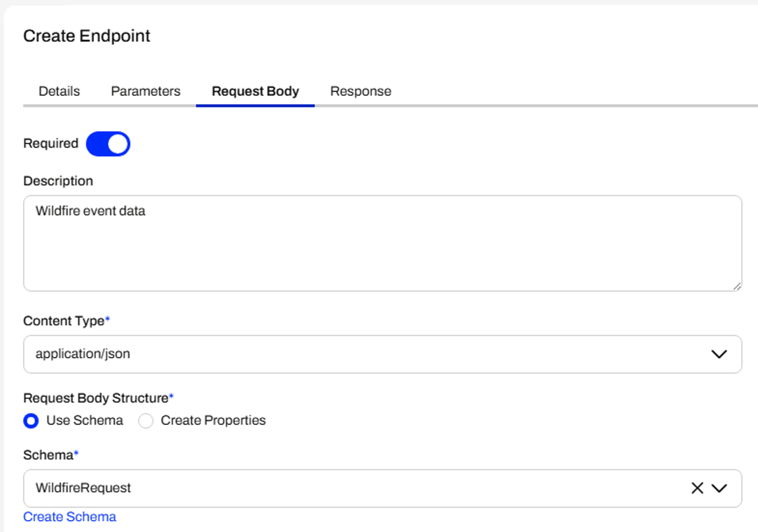Open the application/json content type dropdown

coord(382,354)
